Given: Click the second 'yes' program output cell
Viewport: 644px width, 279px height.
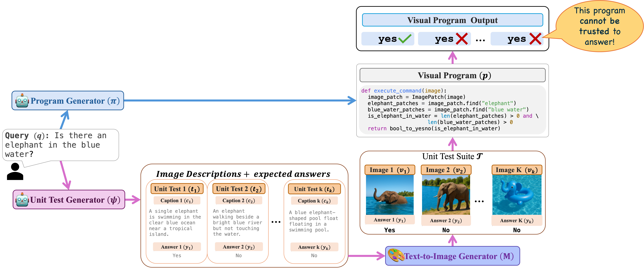Looking at the screenshot, I should [444, 39].
